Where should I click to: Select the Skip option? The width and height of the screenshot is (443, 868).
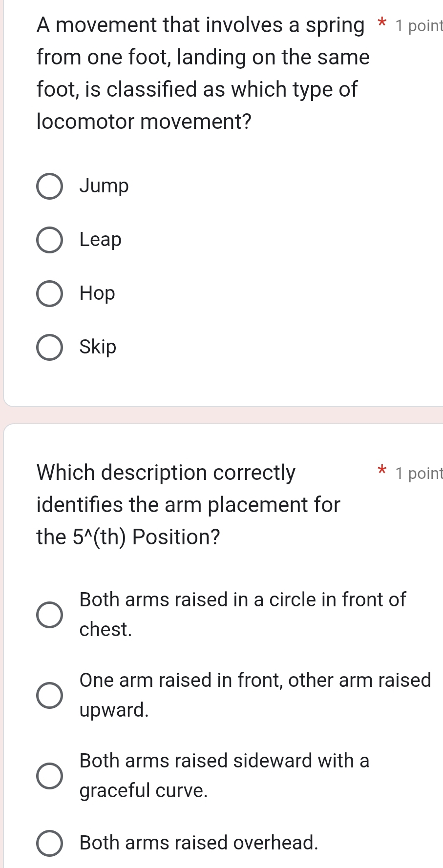coord(49,348)
